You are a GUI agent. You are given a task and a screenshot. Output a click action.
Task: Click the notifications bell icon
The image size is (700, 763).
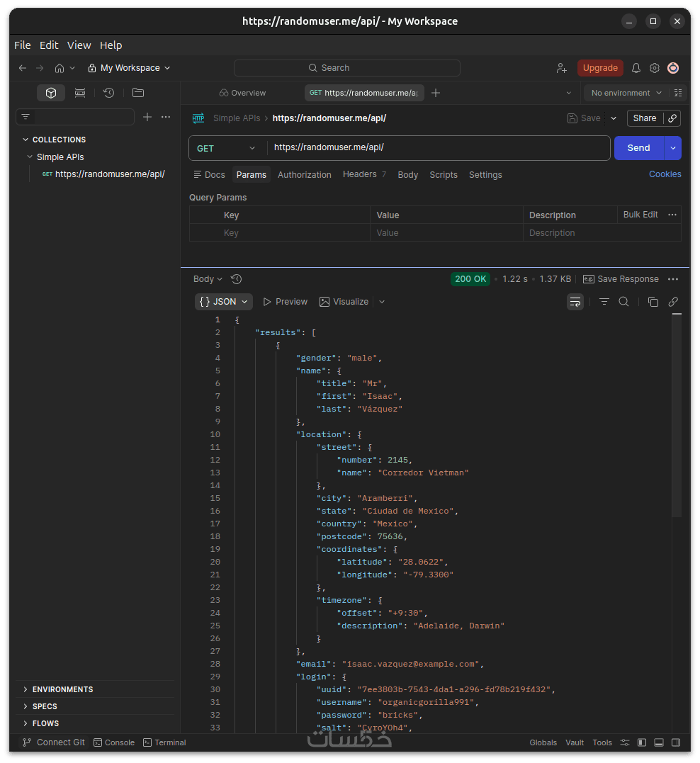click(636, 68)
